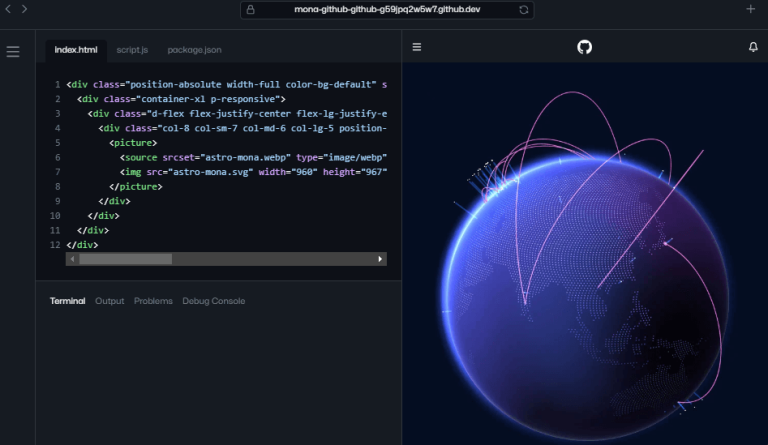The height and width of the screenshot is (445, 768).
Task: Open notifications via the bell icon
Action: [x=753, y=47]
